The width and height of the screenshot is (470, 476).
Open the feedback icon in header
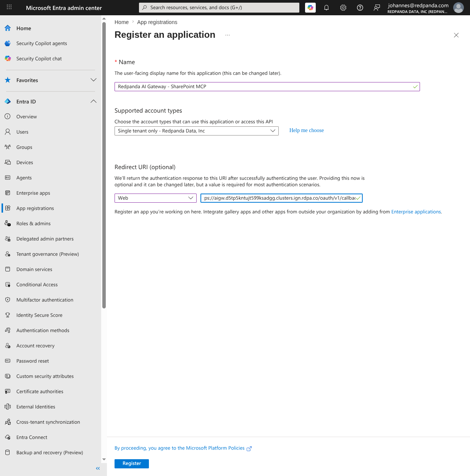pos(377,8)
